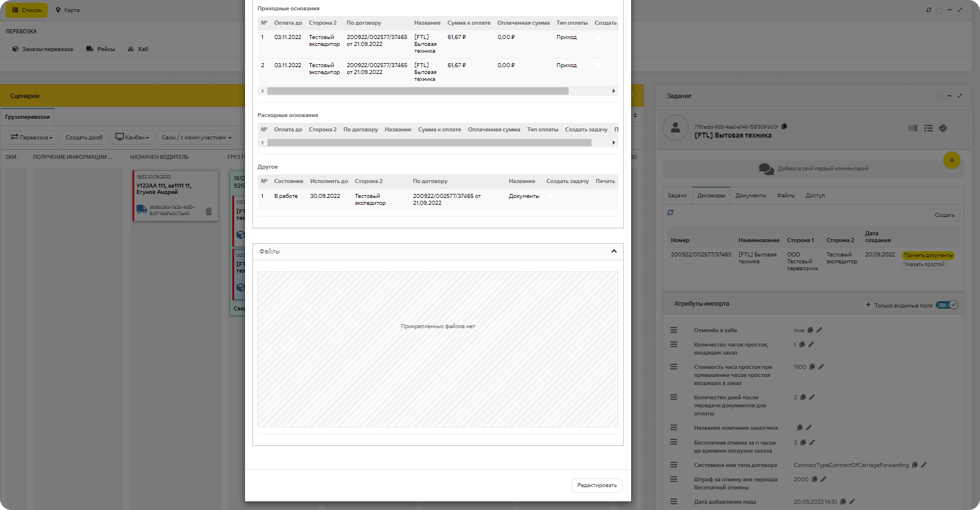Click the yellow plus add button
The width and height of the screenshot is (980, 510).
click(x=951, y=160)
